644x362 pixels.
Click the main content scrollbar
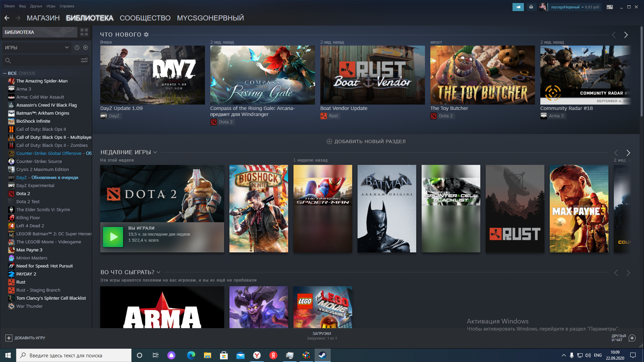pos(641,71)
